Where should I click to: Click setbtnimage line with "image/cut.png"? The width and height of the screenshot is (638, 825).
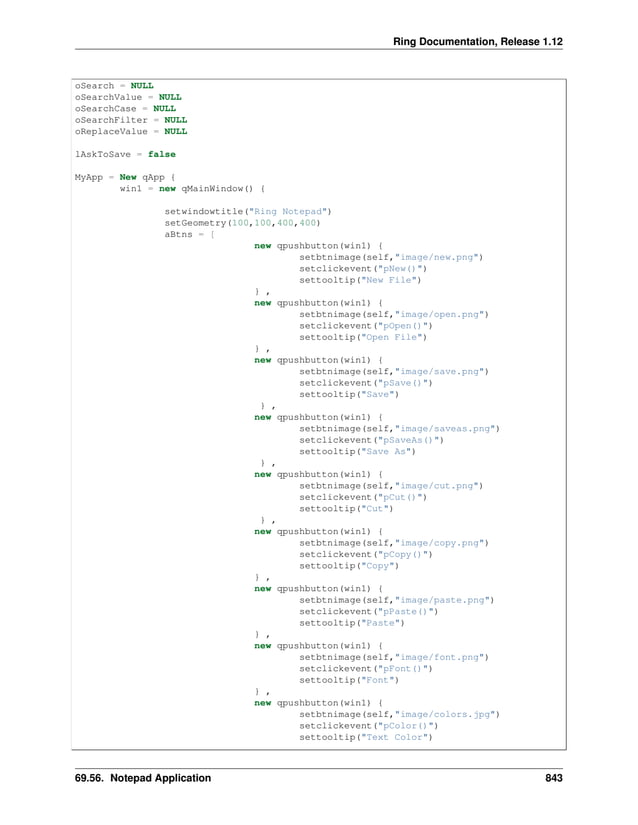pos(391,486)
